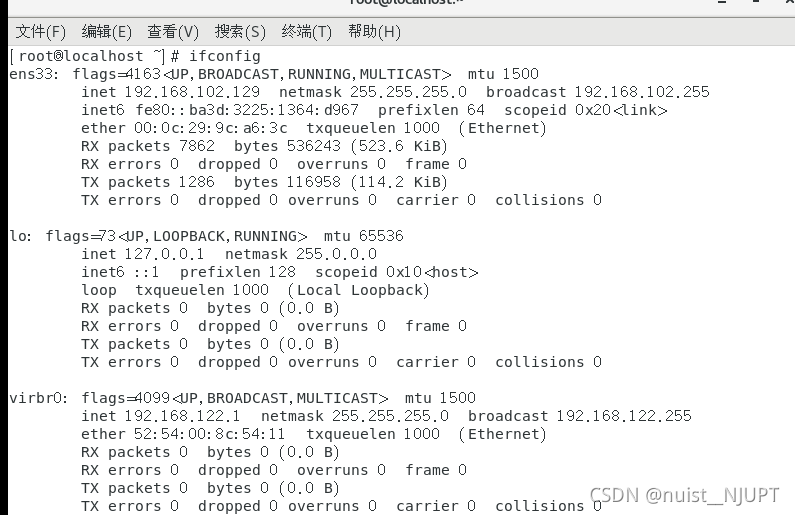
Task: Click bytes 536243 value
Action: tap(314, 146)
